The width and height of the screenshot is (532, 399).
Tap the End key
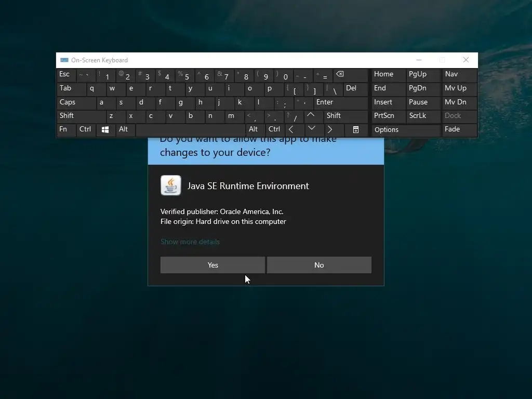point(389,88)
